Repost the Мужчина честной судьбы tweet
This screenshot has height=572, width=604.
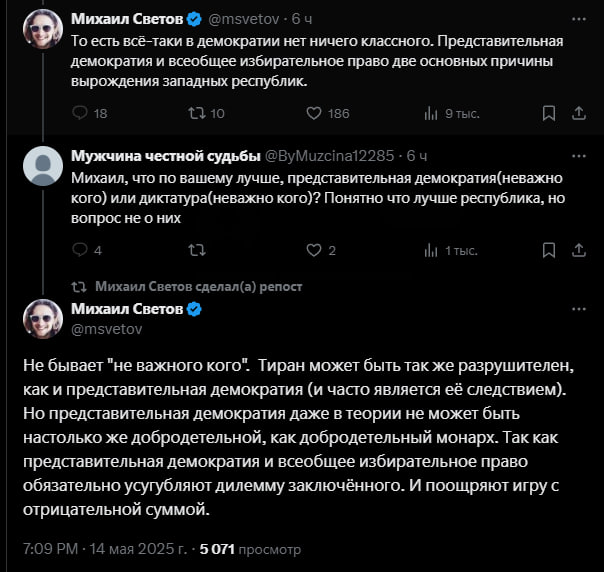pos(197,250)
